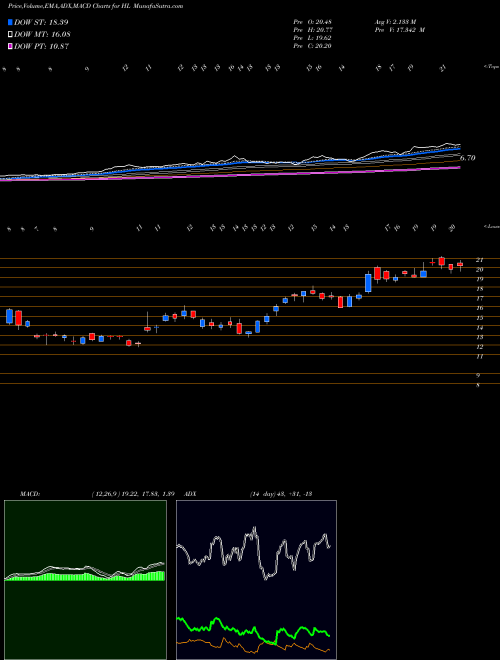Screen dimensions: 500x660
Task: Click the tall blue candlestick near price 19
Action: (x=368, y=283)
